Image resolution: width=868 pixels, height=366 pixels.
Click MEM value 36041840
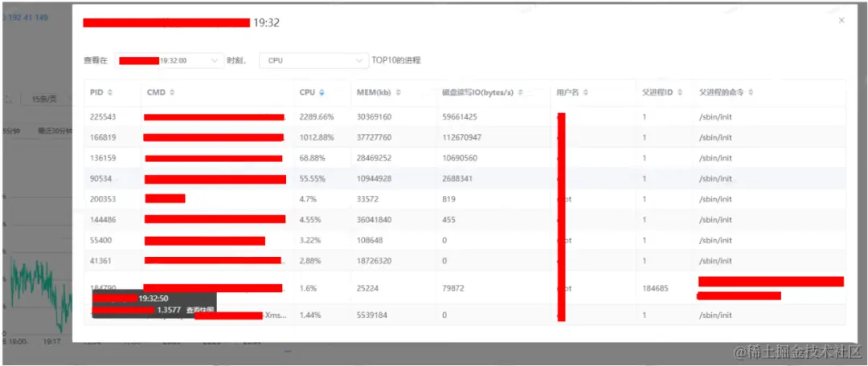coord(374,219)
